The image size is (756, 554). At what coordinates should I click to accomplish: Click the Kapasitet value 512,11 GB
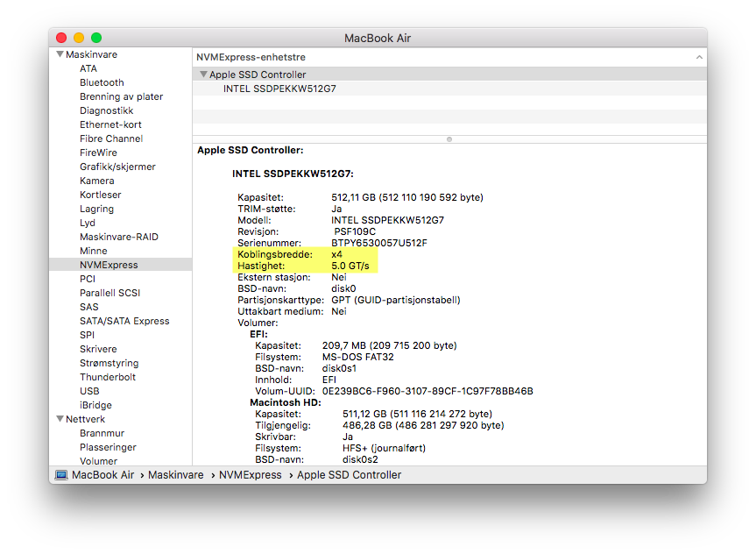coord(407,197)
